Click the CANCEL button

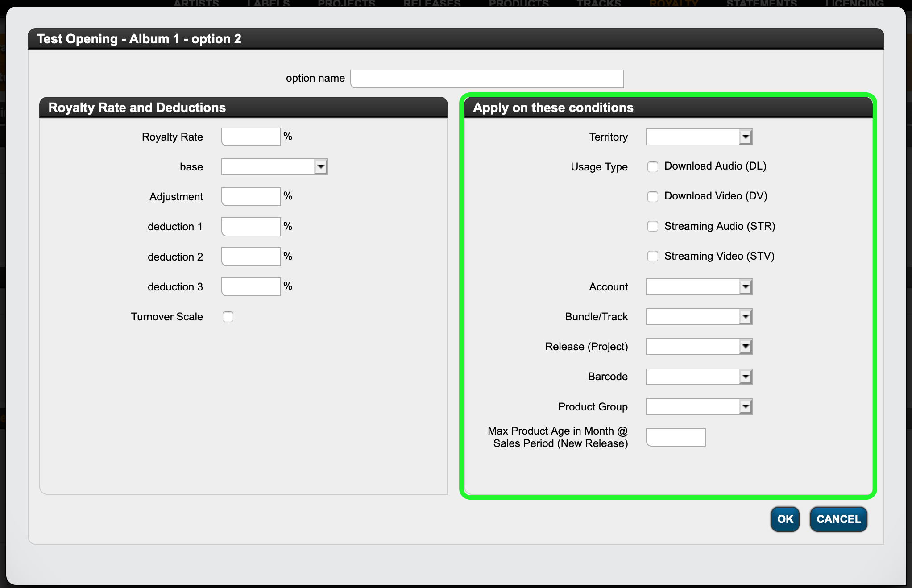838,519
